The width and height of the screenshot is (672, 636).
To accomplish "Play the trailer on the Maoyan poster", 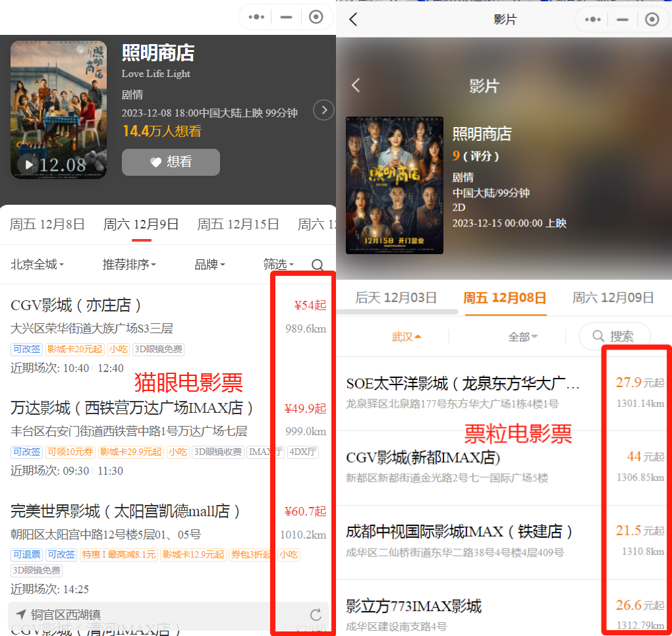I will 29,165.
